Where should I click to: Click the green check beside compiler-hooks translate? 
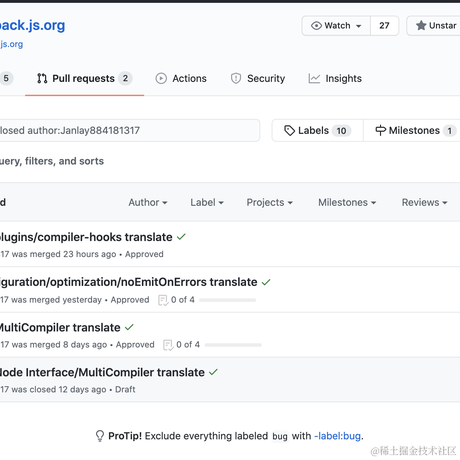pyautogui.click(x=181, y=237)
